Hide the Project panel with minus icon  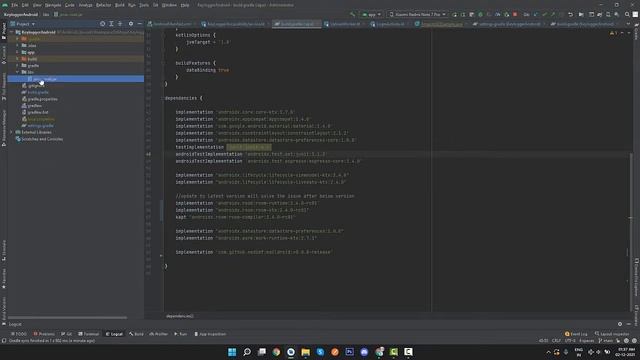[x=140, y=24]
